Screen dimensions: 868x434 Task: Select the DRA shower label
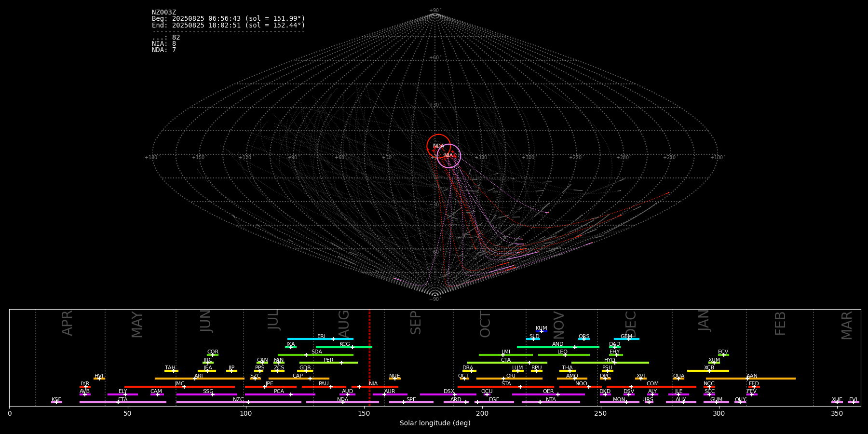[468, 368]
